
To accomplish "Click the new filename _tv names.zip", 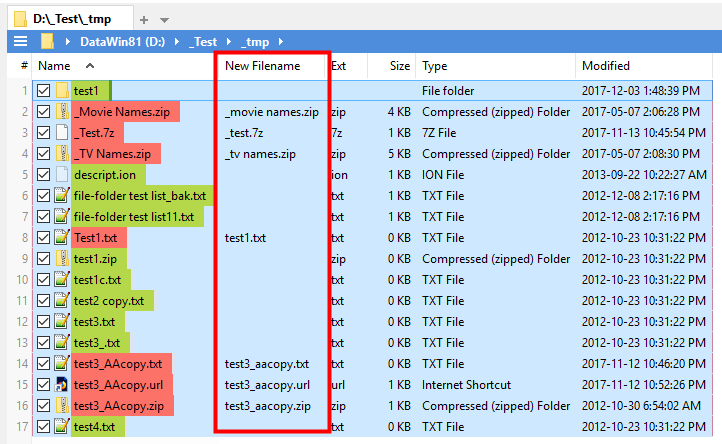I will pos(260,154).
